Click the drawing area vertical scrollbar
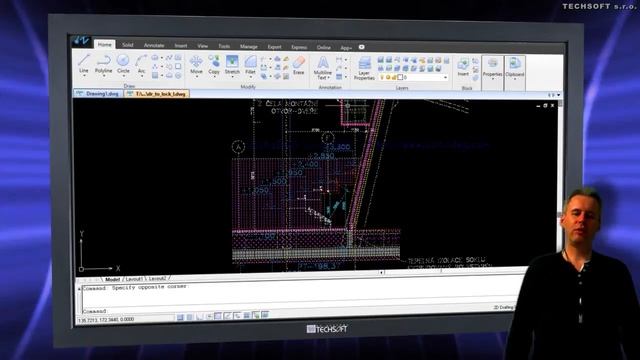The width and height of the screenshot is (640, 360). click(560, 176)
